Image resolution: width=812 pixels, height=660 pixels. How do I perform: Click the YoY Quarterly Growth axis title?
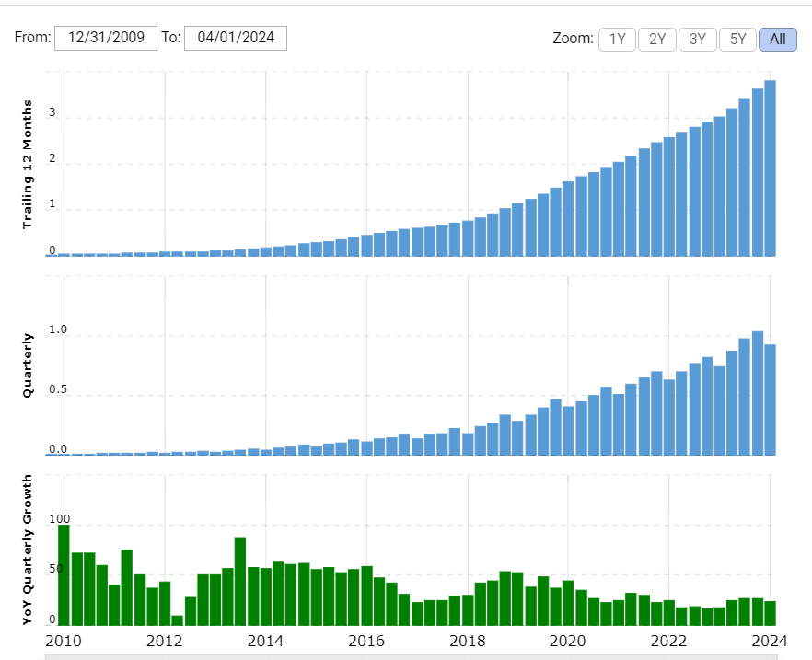[27, 550]
